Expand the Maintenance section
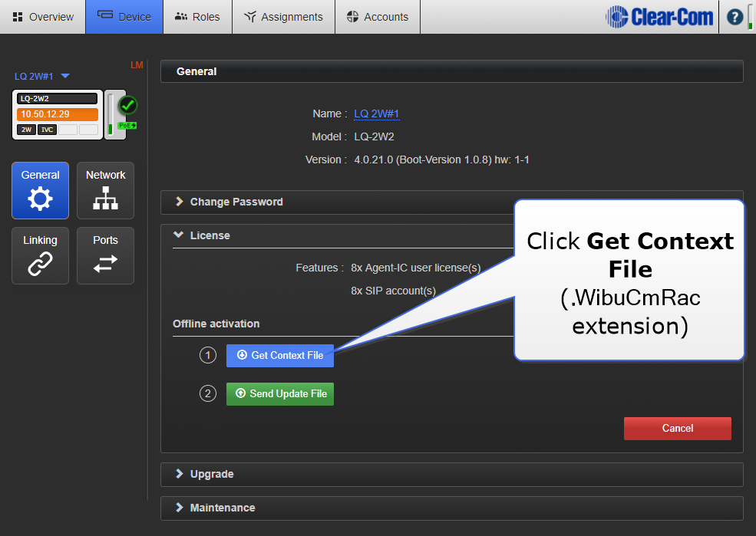The width and height of the screenshot is (756, 536). pos(223,508)
